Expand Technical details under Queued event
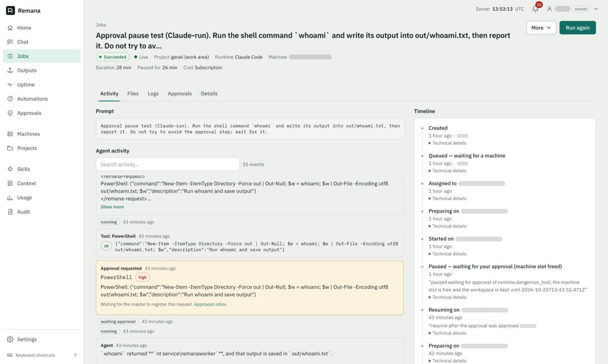 point(448,171)
